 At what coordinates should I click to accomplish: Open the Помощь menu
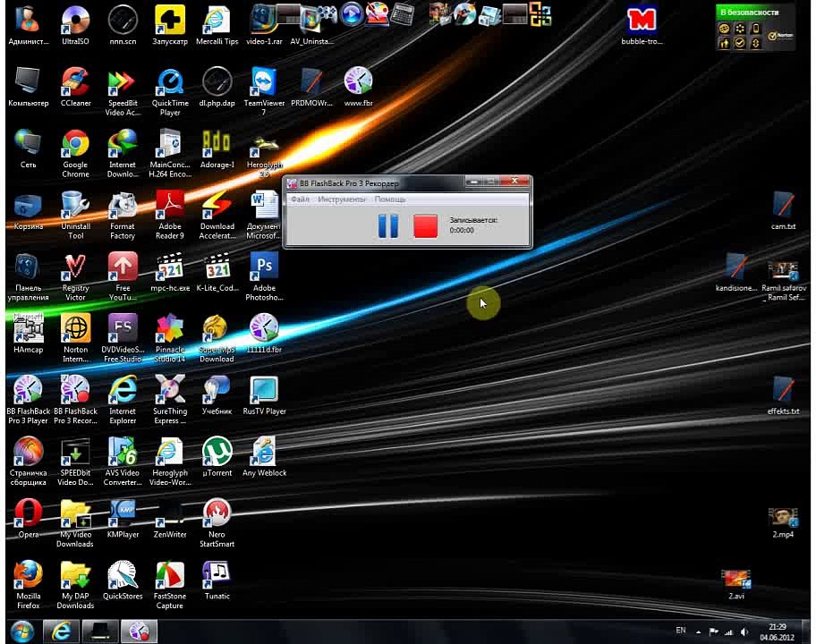(x=390, y=199)
